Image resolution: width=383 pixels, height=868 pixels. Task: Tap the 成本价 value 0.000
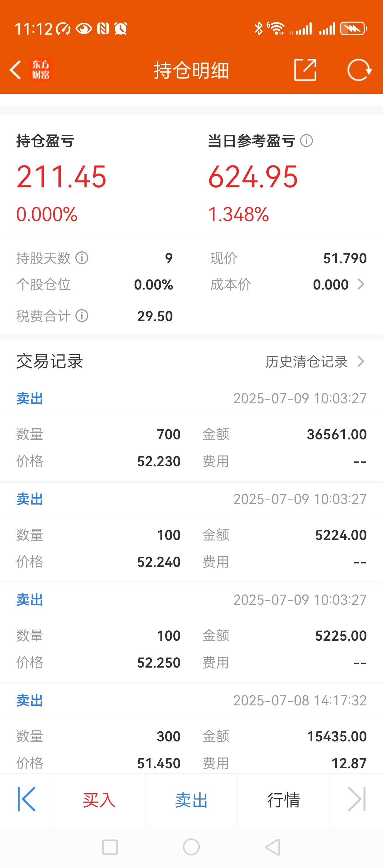pos(331,285)
